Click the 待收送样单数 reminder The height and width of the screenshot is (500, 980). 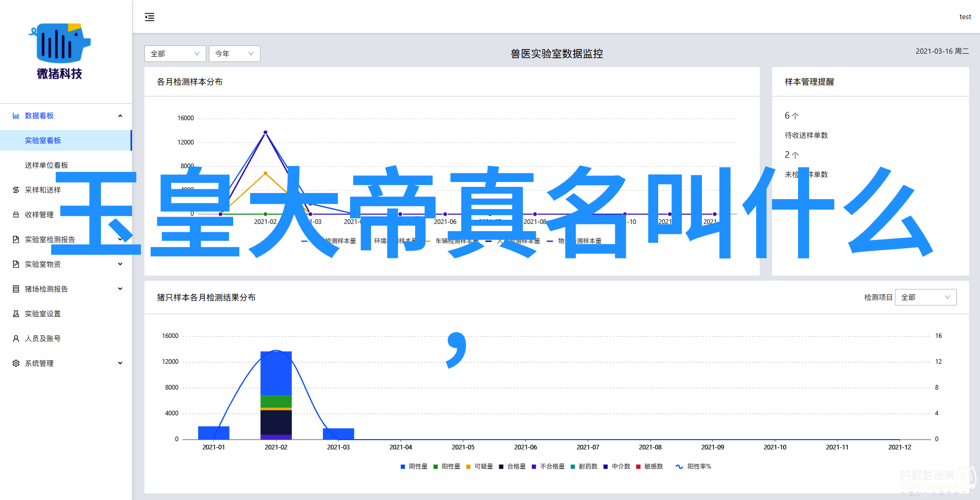click(x=806, y=135)
